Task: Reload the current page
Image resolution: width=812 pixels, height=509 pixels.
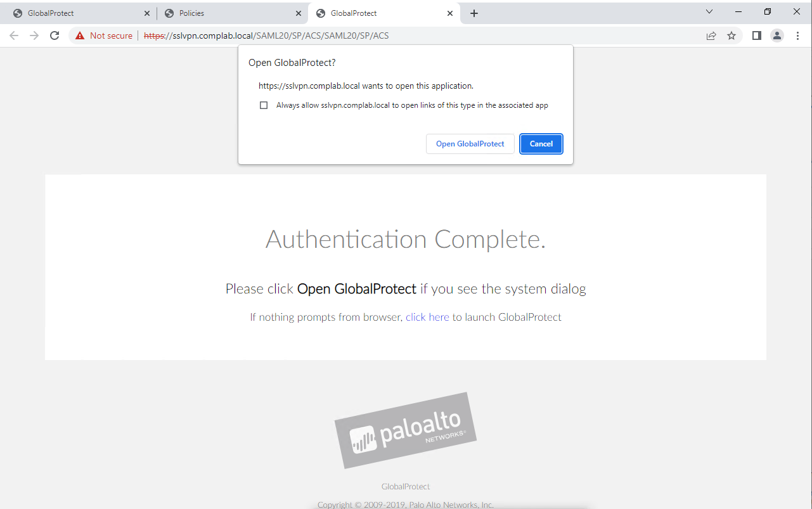Action: pyautogui.click(x=54, y=35)
